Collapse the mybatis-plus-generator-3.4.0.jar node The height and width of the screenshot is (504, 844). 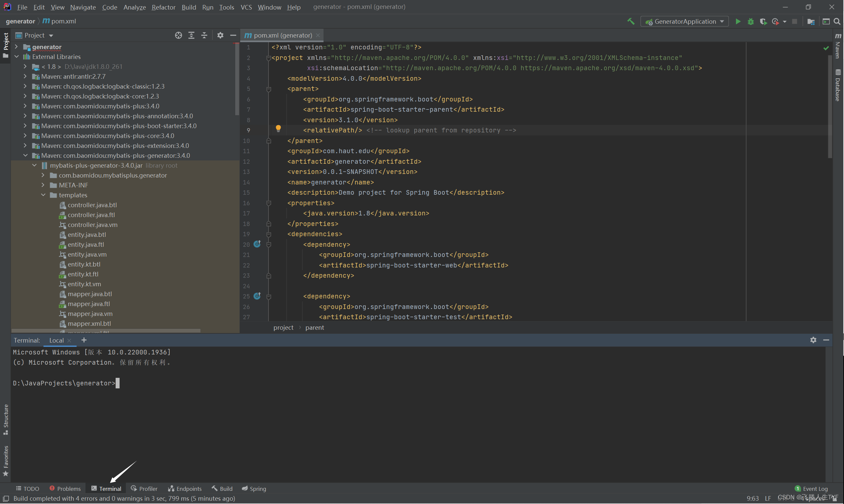coord(34,165)
